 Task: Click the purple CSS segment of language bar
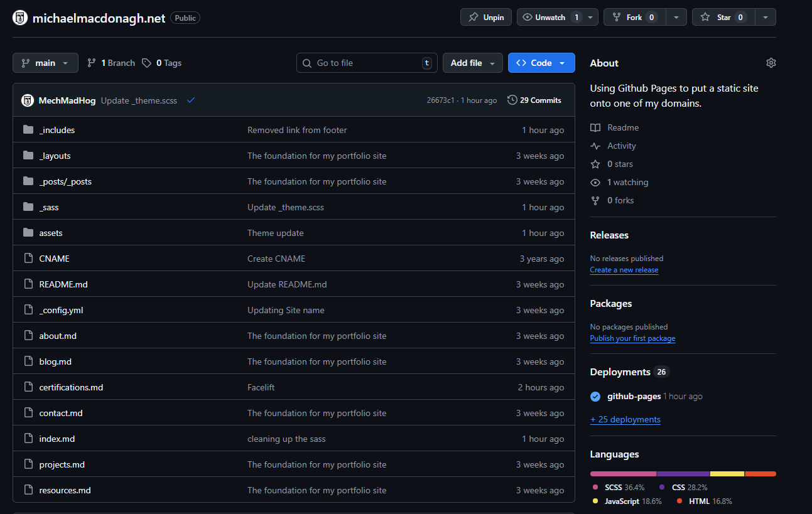683,474
